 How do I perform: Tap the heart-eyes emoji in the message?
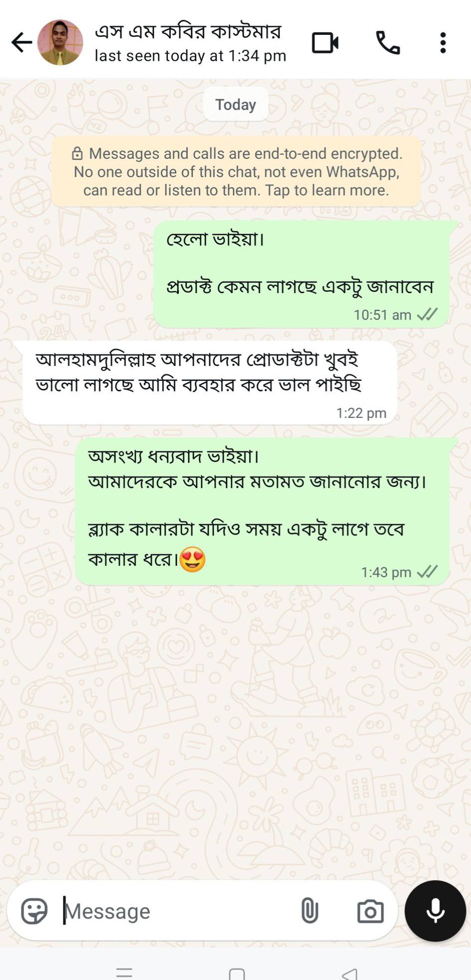[x=192, y=559]
